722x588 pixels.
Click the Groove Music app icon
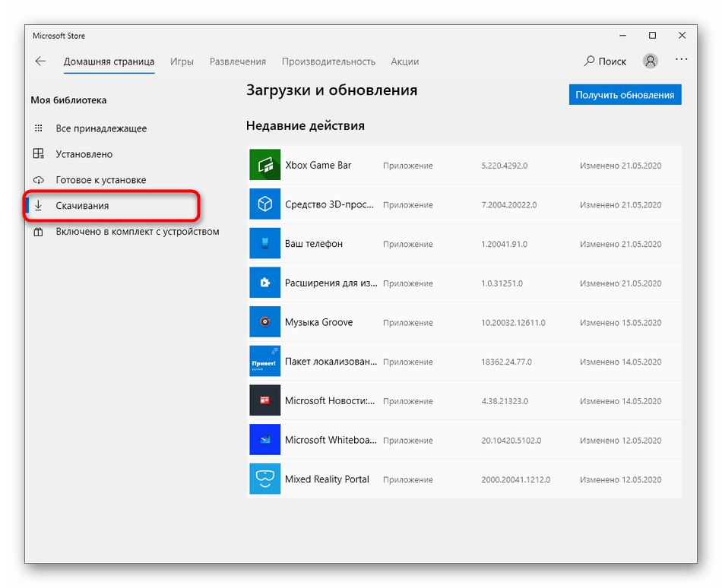coord(264,322)
